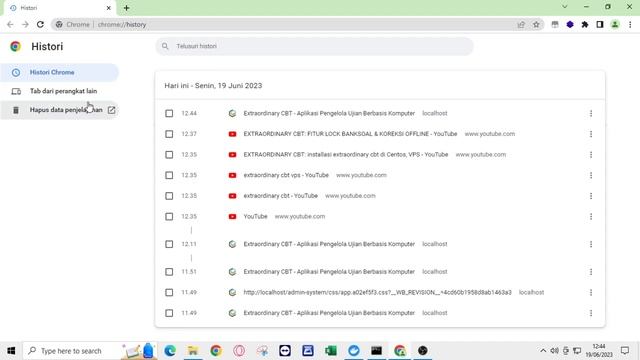Show hidden system tray icons
Screen dimensions: 640x360
[543, 351]
